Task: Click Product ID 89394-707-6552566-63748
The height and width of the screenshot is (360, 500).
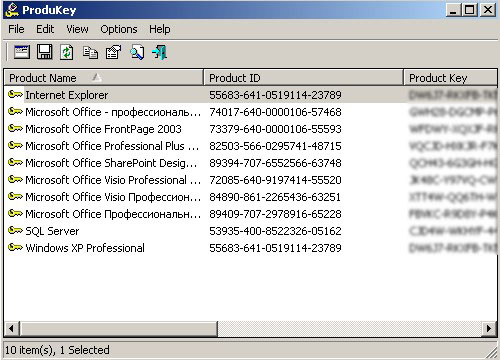Action: [x=275, y=163]
